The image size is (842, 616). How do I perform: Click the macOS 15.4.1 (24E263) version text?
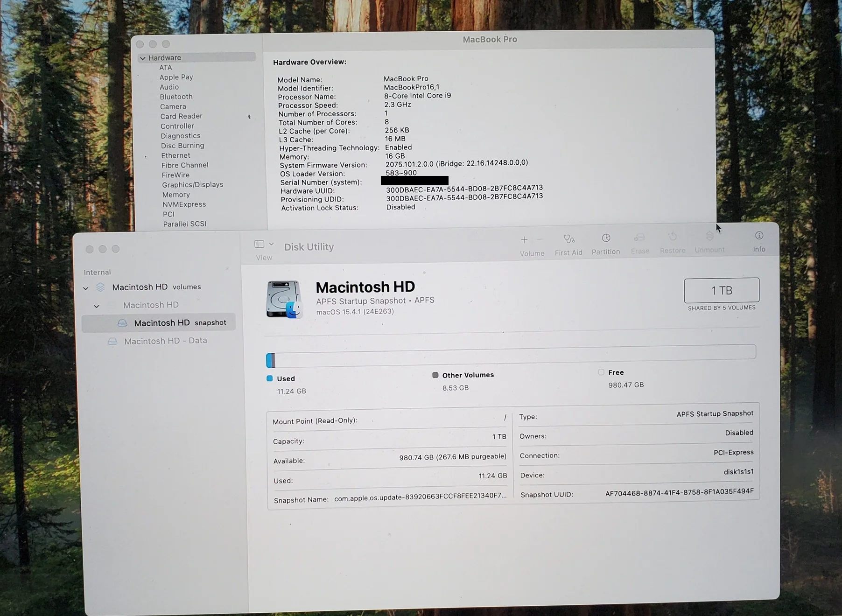click(x=355, y=312)
